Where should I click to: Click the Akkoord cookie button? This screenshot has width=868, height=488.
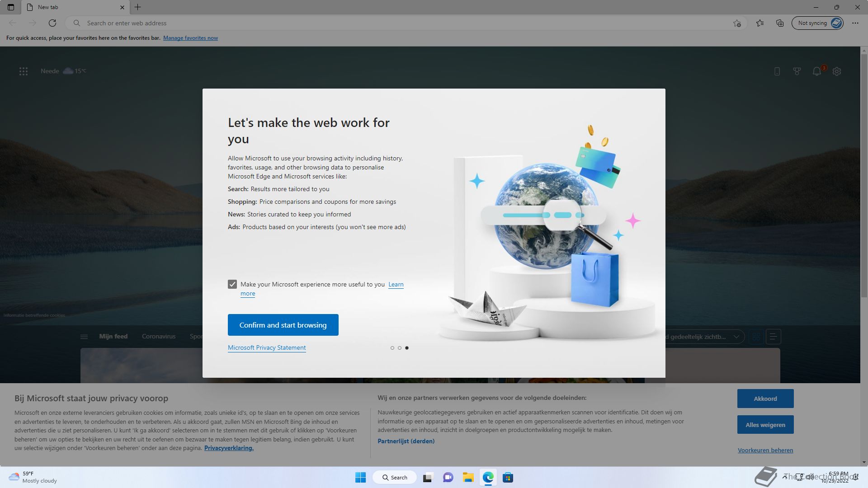click(x=765, y=399)
